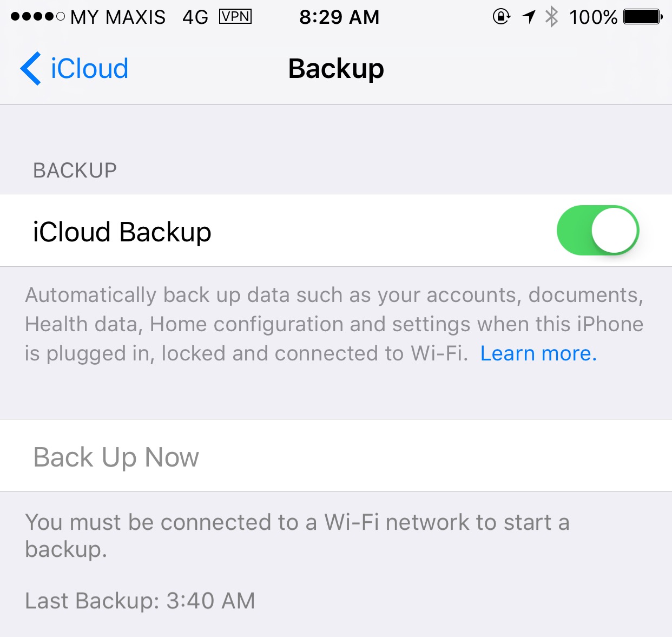Image resolution: width=672 pixels, height=637 pixels.
Task: Tap the Last Backup 3:40 AM text
Action: click(x=140, y=601)
